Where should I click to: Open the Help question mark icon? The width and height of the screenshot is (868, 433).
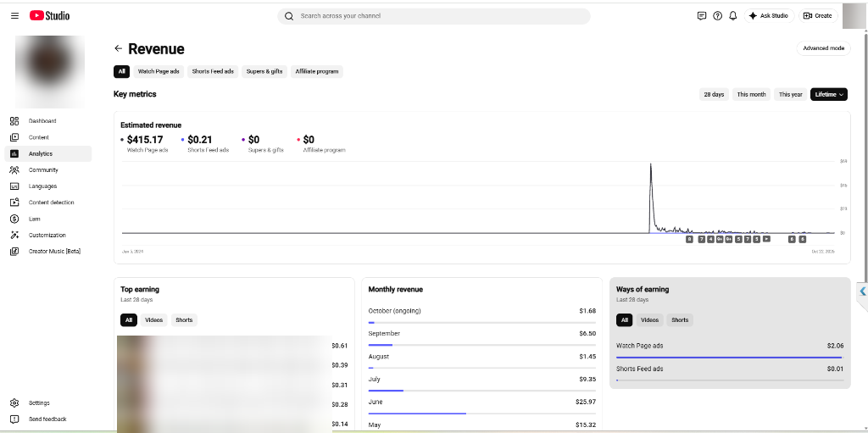click(x=717, y=16)
